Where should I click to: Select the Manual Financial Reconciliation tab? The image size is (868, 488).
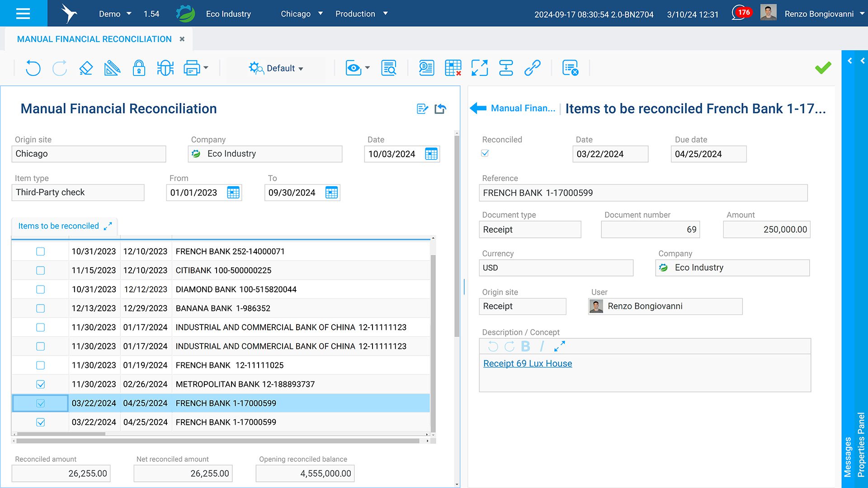94,39
